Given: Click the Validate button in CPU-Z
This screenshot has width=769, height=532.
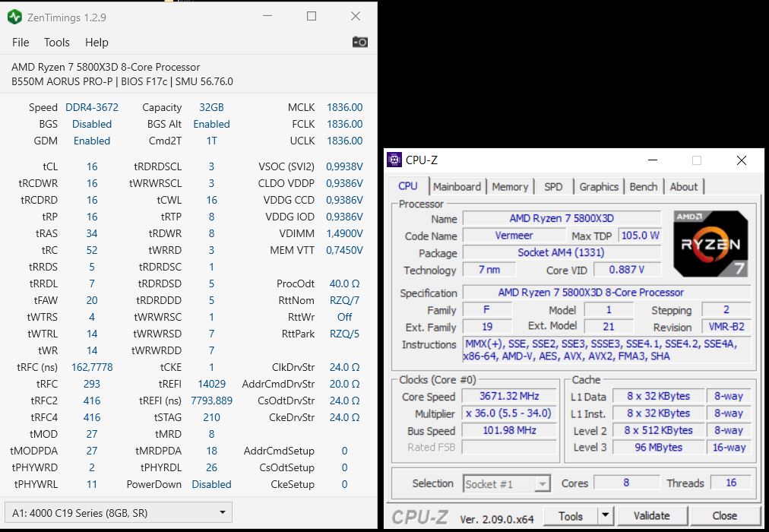Looking at the screenshot, I should pos(652,516).
